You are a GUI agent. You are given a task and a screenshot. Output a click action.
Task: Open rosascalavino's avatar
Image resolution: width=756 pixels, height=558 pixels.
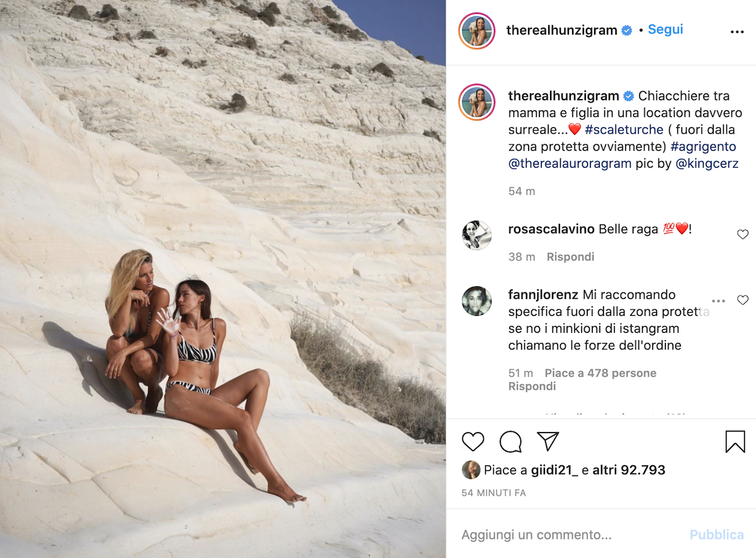[x=477, y=235]
